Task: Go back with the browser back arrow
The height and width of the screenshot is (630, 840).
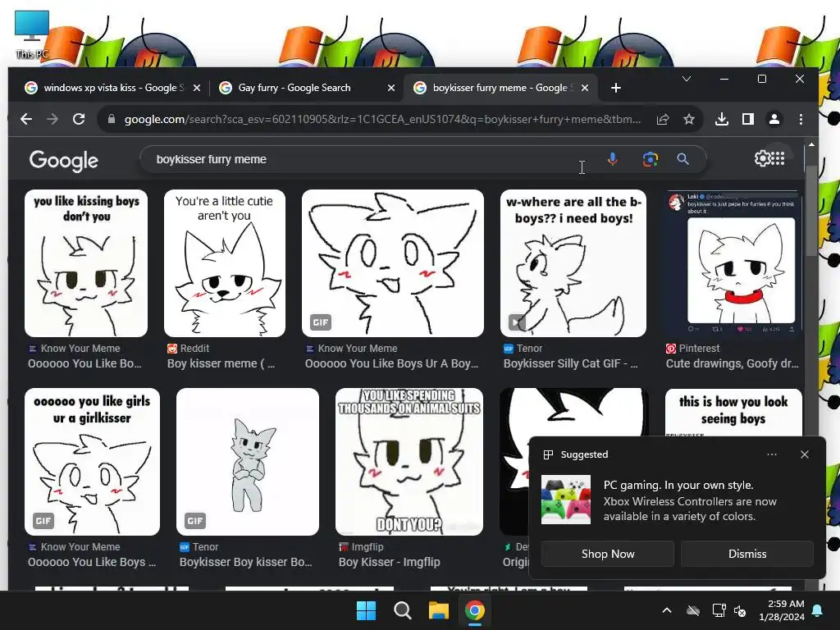Action: coord(26,119)
